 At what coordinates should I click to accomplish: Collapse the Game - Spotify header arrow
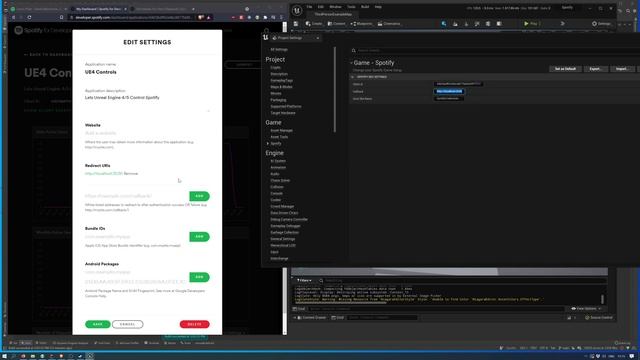point(351,63)
